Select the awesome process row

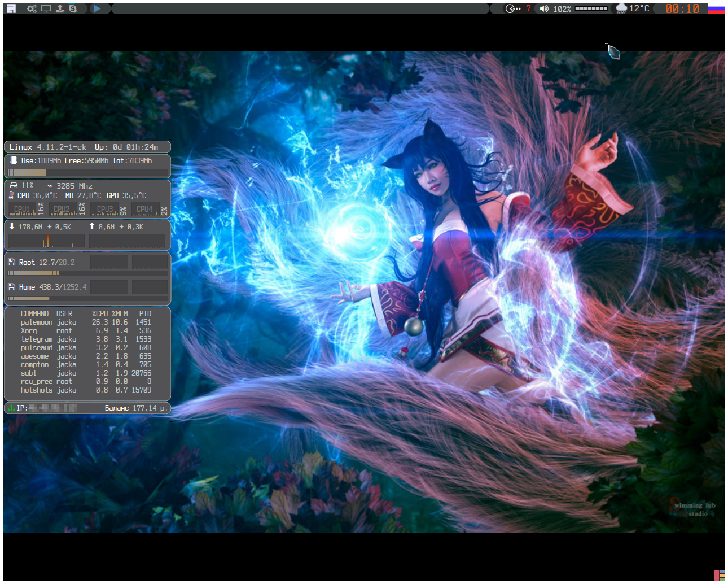pos(86,356)
